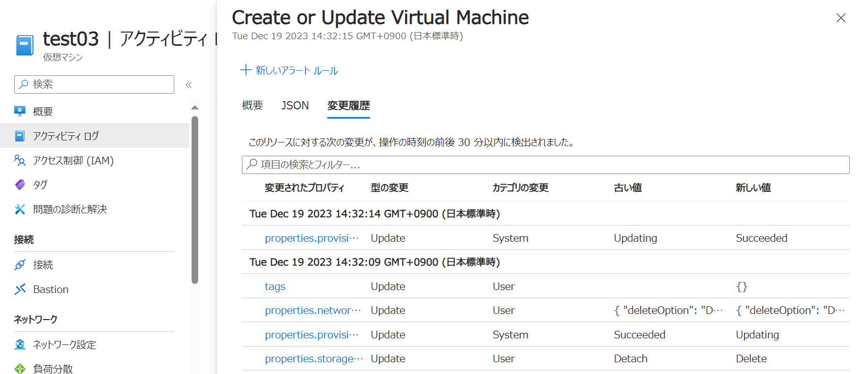
Task: Click the 負荷分散 diamond icon
Action: click(20, 369)
